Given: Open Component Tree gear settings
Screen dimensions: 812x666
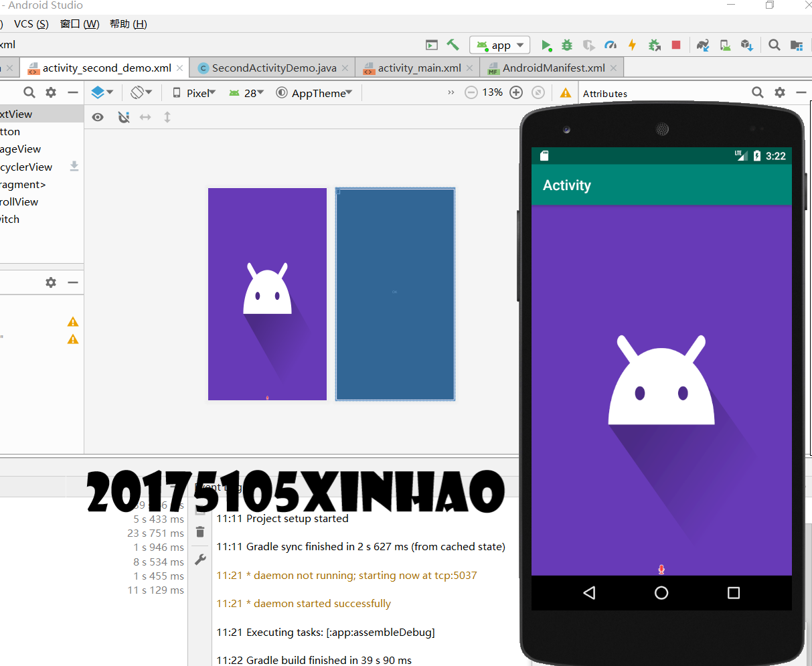Looking at the screenshot, I should coord(51,282).
